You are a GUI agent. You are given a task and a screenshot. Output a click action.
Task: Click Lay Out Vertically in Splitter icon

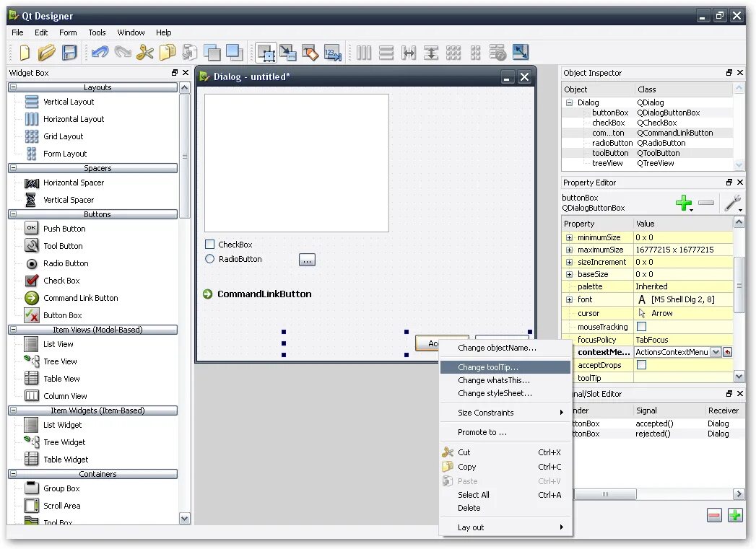click(431, 52)
